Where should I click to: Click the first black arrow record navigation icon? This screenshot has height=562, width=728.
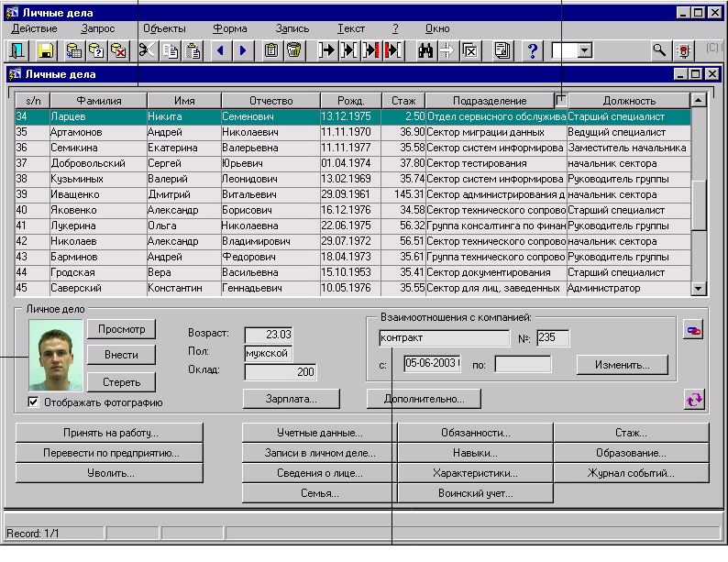[x=326, y=50]
